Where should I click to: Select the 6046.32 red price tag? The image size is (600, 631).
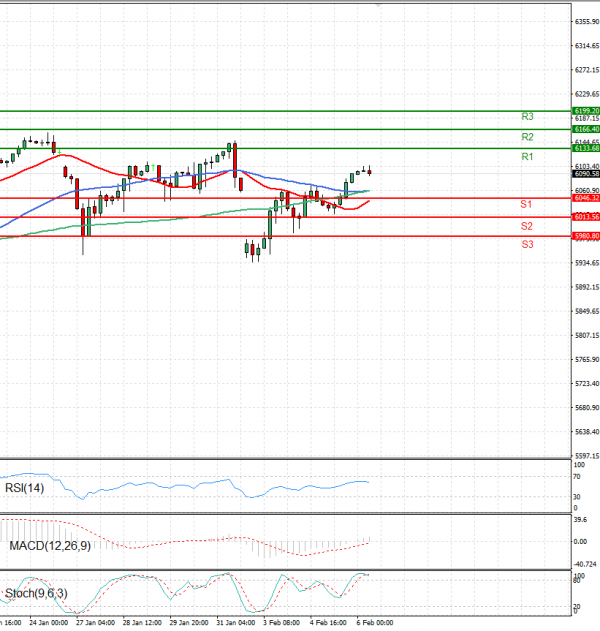pos(585,198)
